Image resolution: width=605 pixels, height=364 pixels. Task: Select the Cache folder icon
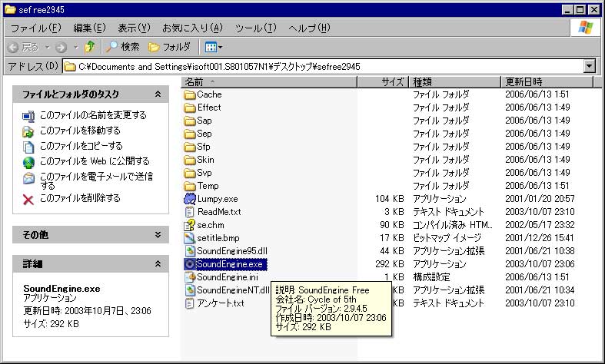coord(189,95)
